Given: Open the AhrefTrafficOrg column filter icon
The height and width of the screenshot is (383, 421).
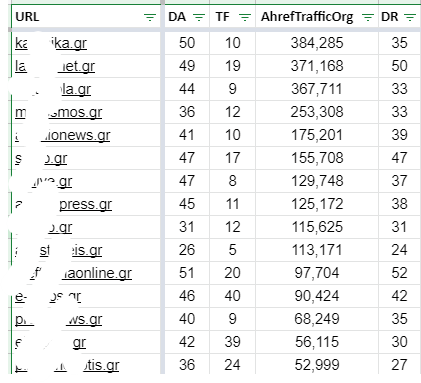Looking at the screenshot, I should [x=368, y=17].
